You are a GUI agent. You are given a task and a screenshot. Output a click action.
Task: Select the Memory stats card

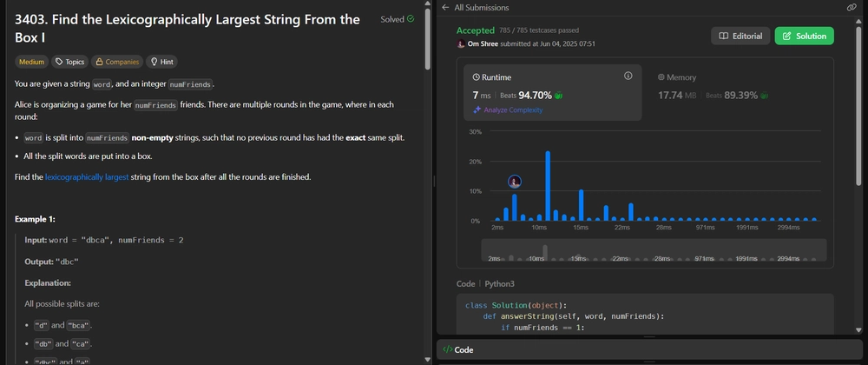coord(736,92)
